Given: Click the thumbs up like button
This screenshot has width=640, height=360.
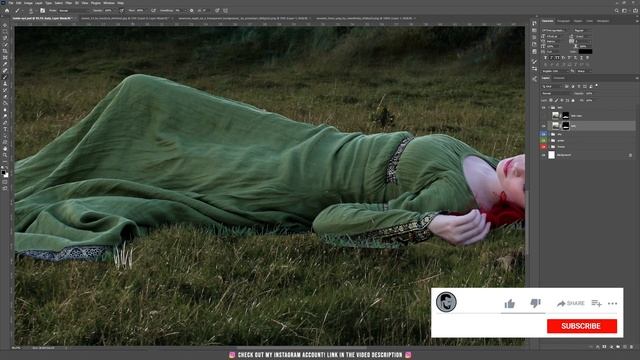Looking at the screenshot, I should click(x=509, y=303).
